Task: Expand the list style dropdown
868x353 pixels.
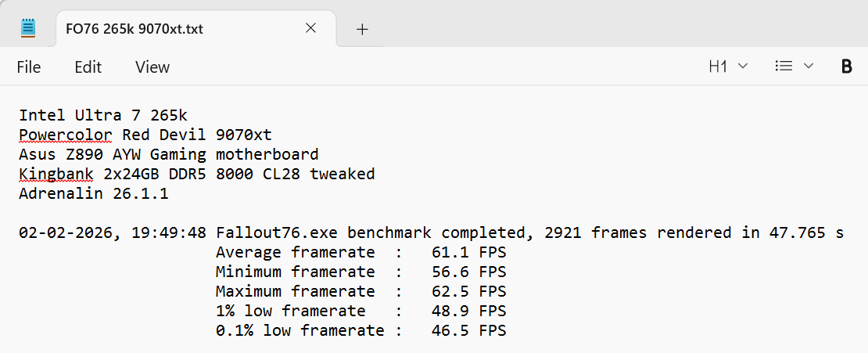Action: click(x=794, y=67)
